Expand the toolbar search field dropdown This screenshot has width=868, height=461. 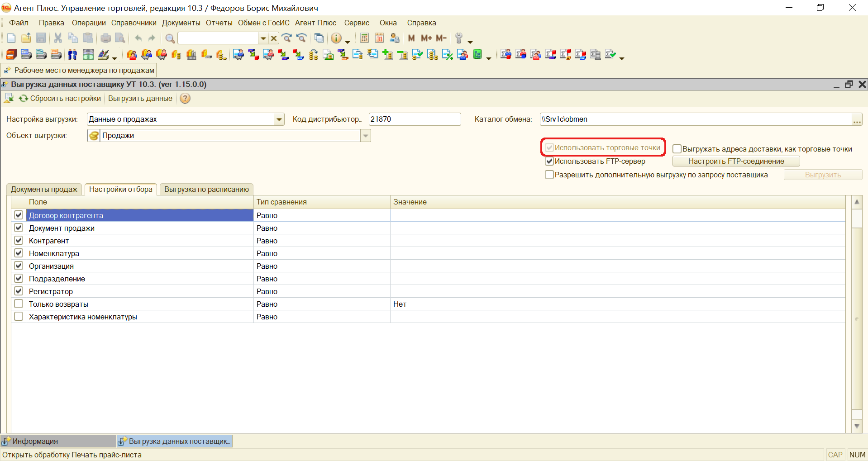(263, 38)
